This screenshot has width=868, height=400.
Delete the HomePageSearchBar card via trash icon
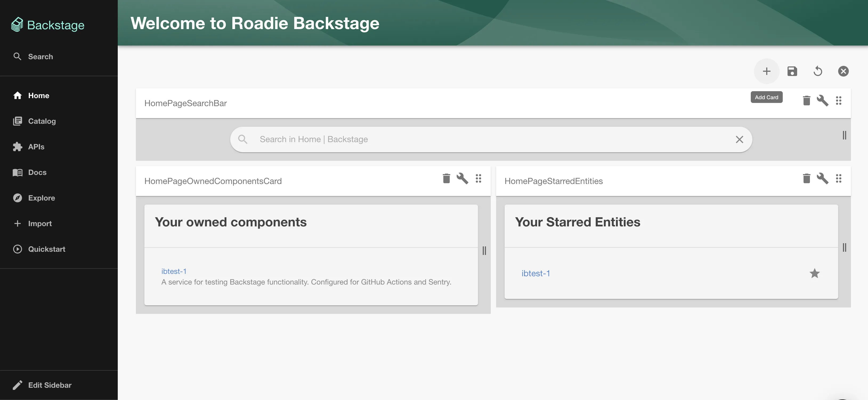click(807, 101)
